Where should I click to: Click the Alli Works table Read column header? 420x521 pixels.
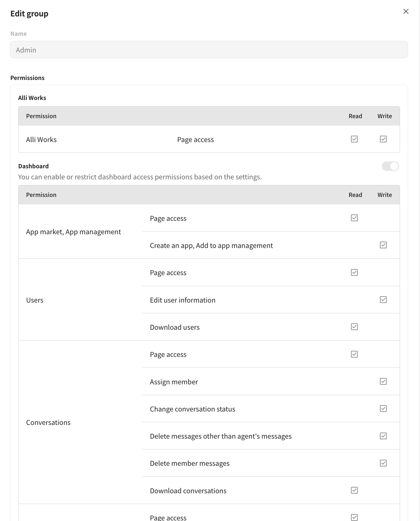coord(355,116)
